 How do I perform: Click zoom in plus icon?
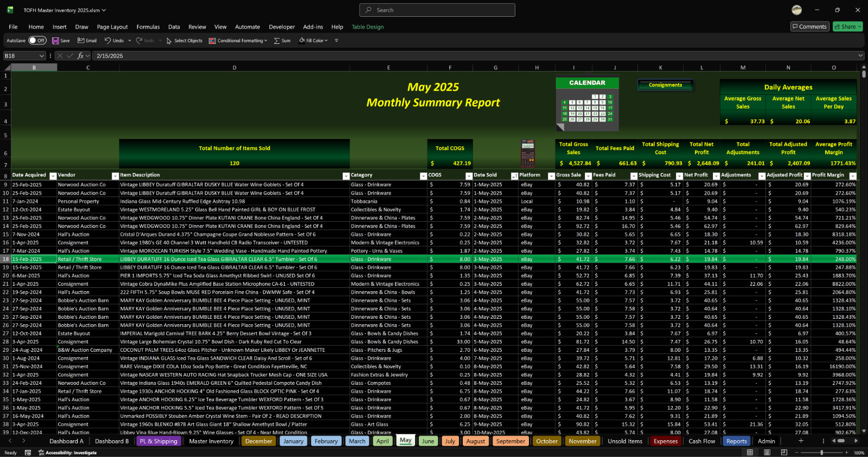(846, 453)
